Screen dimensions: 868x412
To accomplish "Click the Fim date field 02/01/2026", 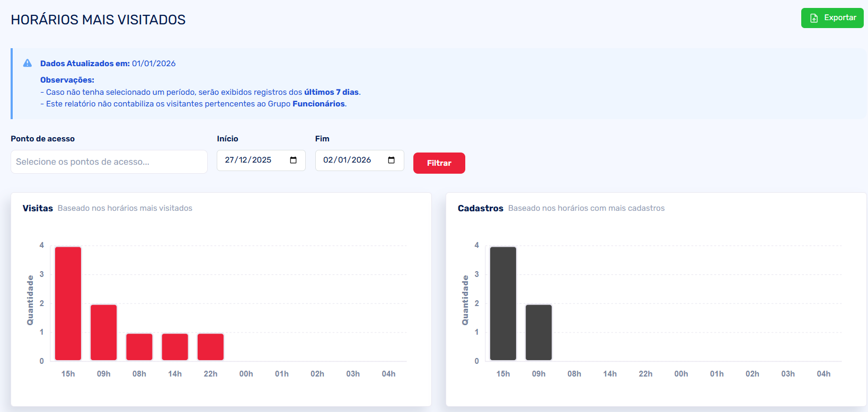I will click(347, 160).
